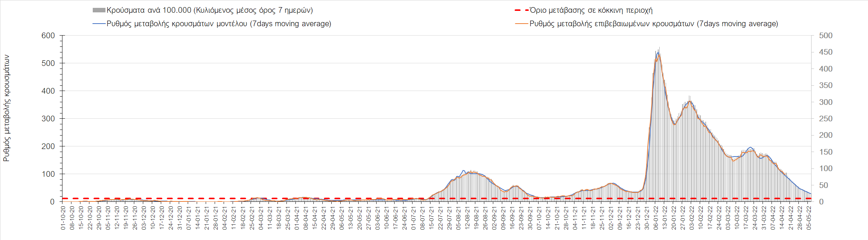Click the left axis title 'Ρυθμός μεταβολής κρουσμάτων'
The width and height of the screenshot is (868, 240).
coord(6,108)
